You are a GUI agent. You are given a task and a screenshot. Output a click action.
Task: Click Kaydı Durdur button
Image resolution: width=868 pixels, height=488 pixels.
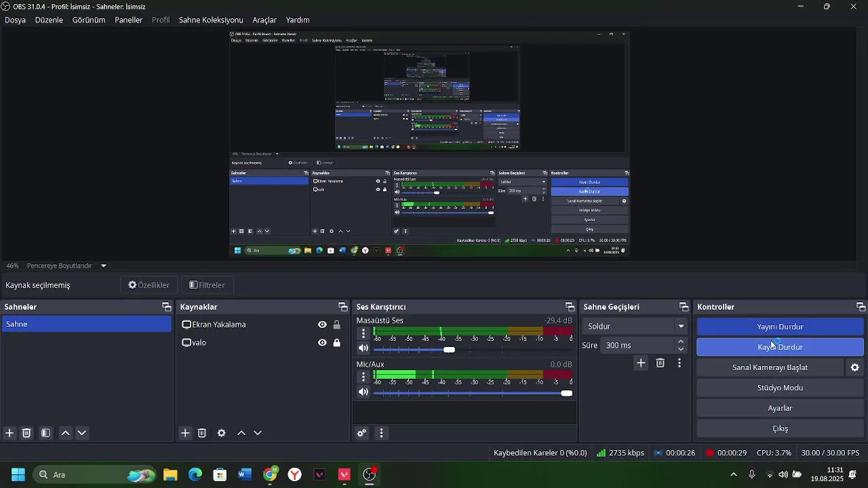tap(781, 347)
